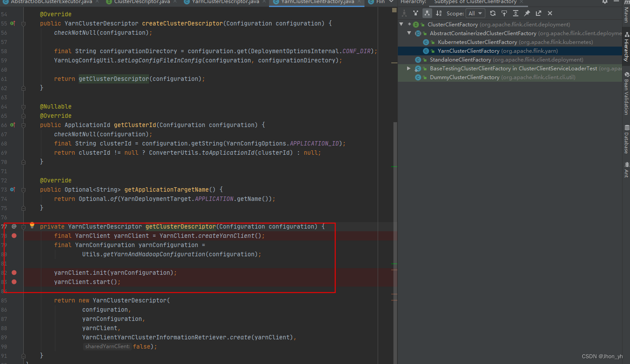Click getYarnAndHadoopConfiguration on line 80
630x364 pixels.
pos(154,254)
